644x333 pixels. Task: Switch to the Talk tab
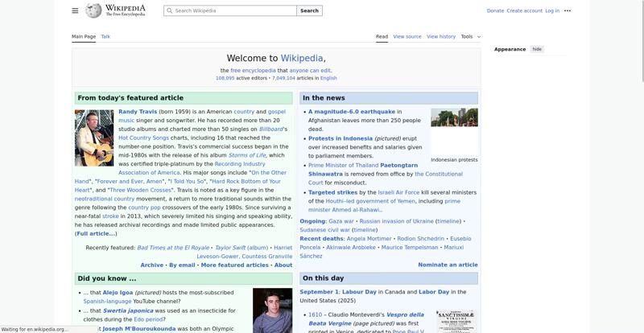(105, 36)
